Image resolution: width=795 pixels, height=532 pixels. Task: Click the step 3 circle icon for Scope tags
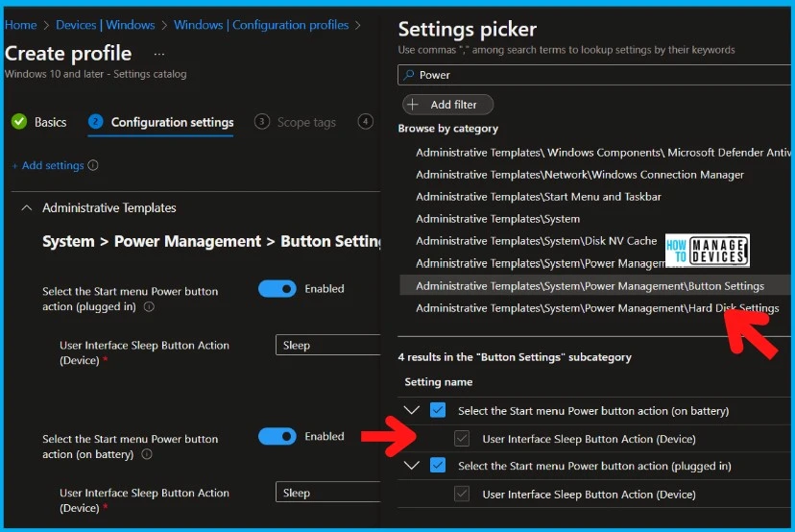coord(261,122)
